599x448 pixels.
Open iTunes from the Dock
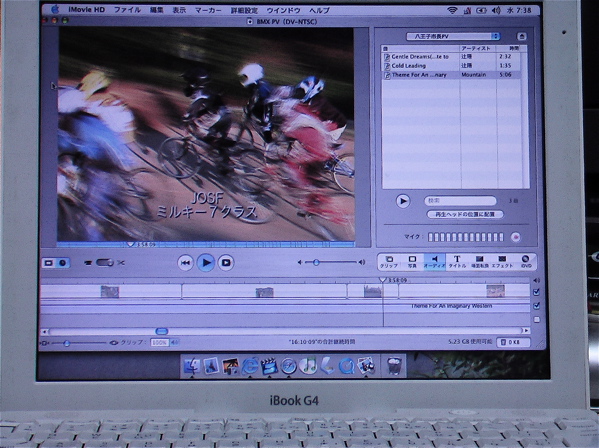tap(308, 366)
